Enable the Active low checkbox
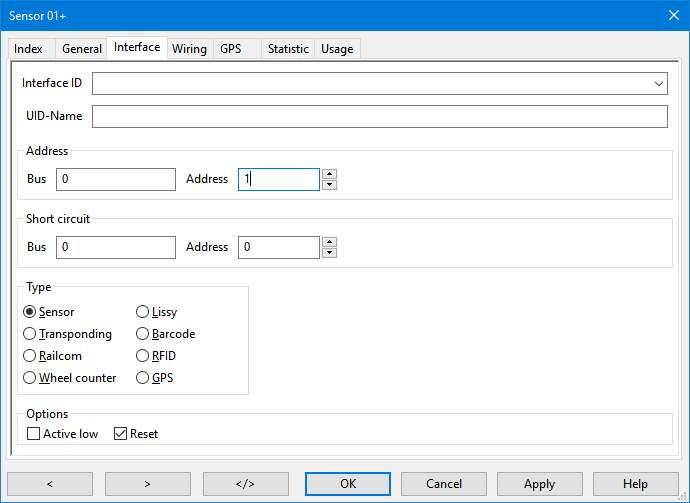This screenshot has width=690, height=503. [34, 434]
